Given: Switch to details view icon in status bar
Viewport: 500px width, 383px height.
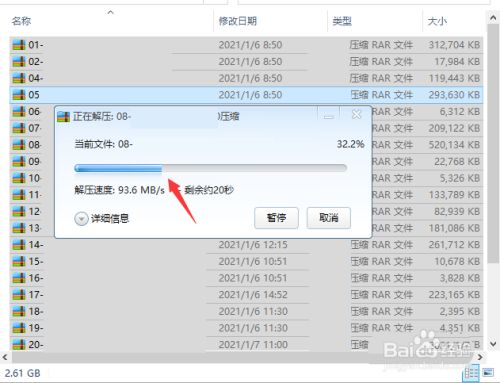Looking at the screenshot, I should pos(470,373).
